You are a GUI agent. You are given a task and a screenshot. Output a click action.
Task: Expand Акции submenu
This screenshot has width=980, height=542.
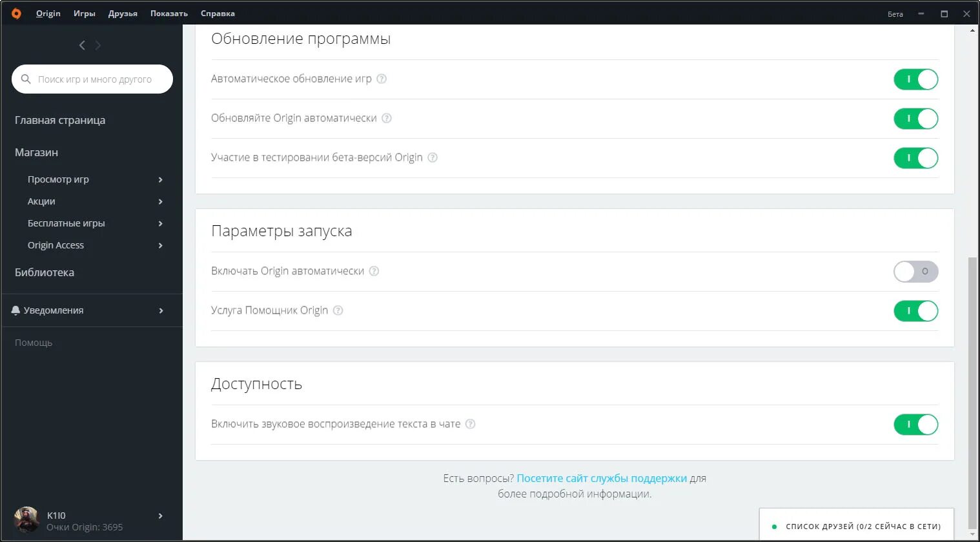click(161, 201)
